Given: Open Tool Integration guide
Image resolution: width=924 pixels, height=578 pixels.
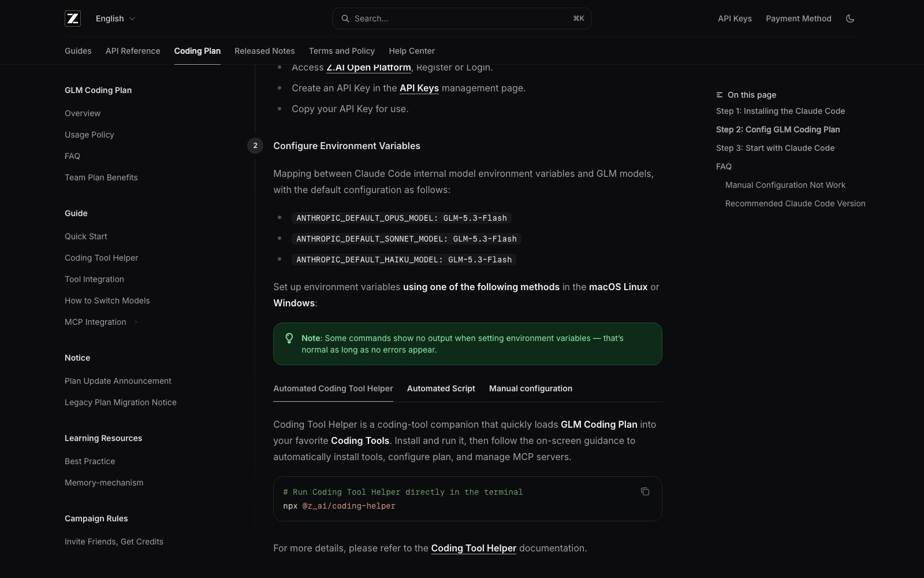Looking at the screenshot, I should pyautogui.click(x=94, y=279).
